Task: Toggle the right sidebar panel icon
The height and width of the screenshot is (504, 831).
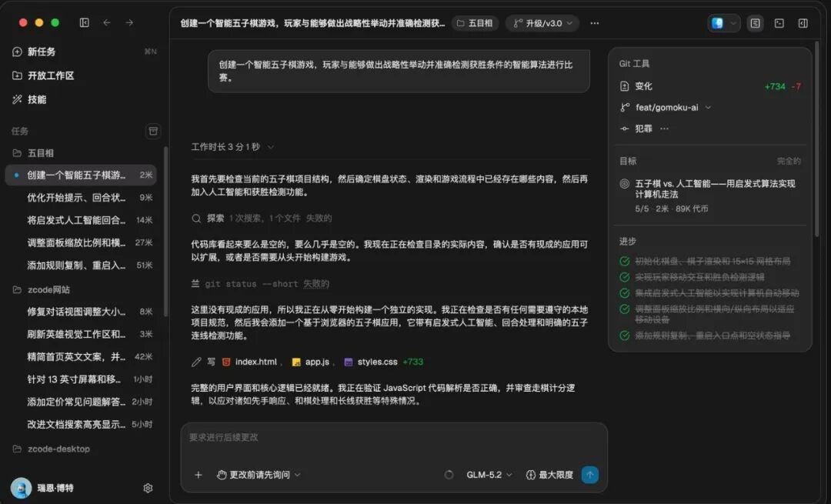Action: (803, 23)
